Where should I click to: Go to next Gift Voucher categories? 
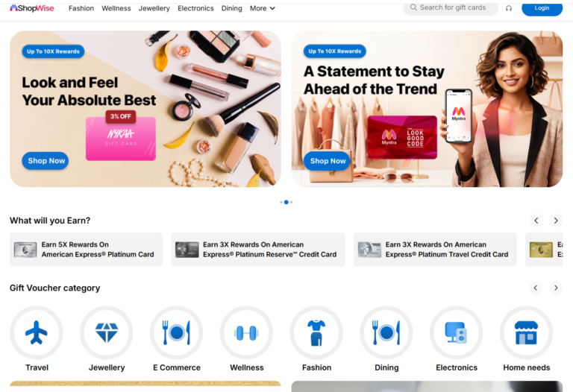[556, 288]
